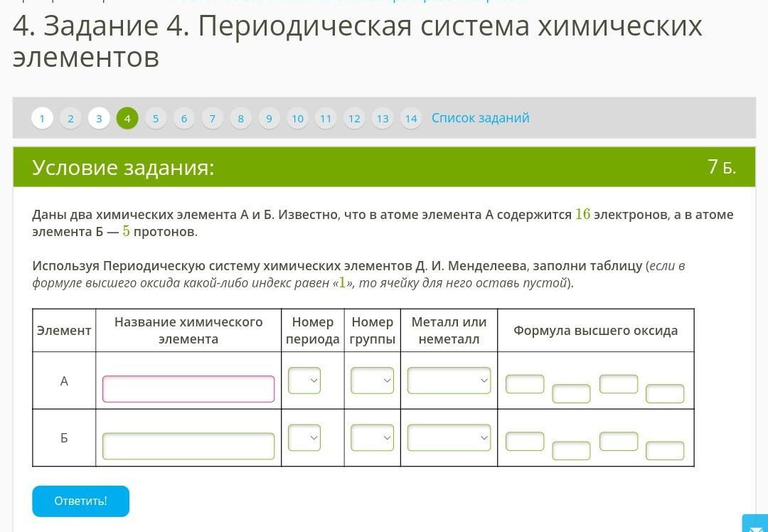Open group number dropdown for element Б
Screen dimensions: 768x532
372,437
